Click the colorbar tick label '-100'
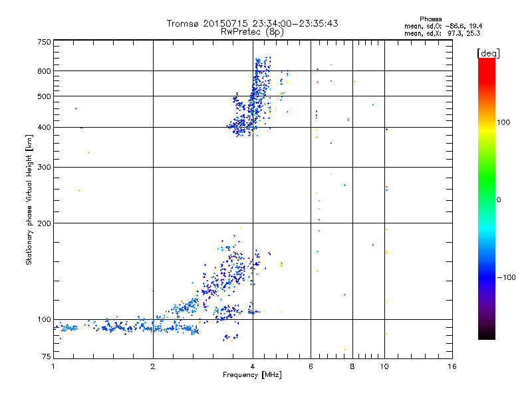 tap(507, 277)
